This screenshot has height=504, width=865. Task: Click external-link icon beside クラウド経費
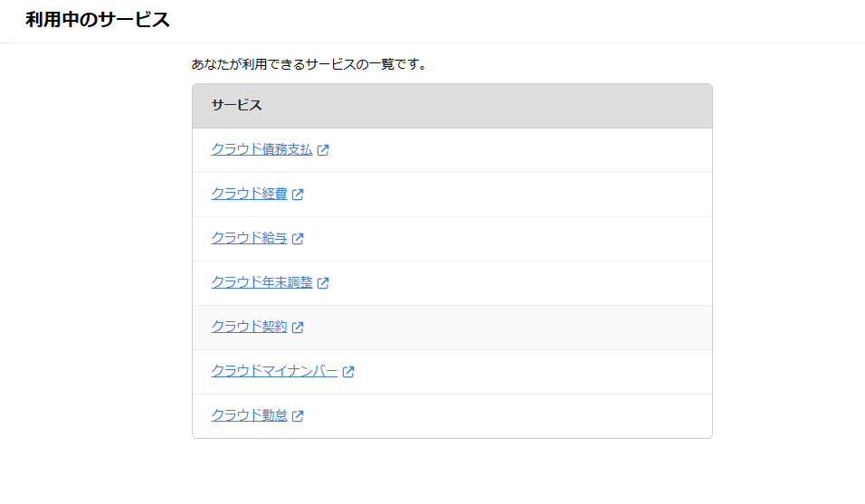pos(298,195)
